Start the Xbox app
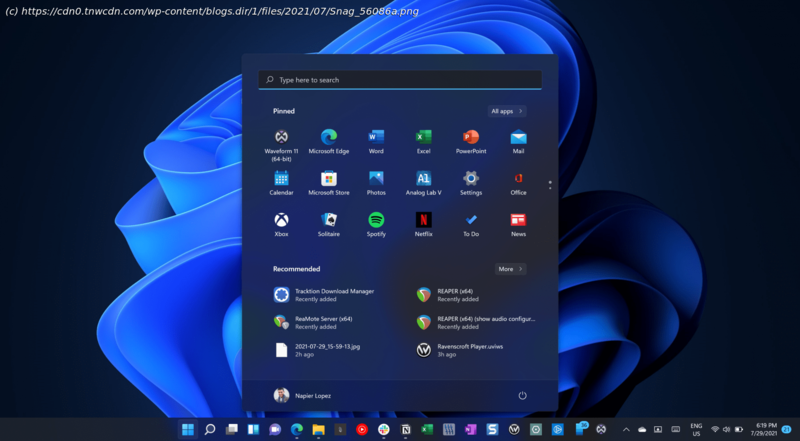The height and width of the screenshot is (441, 800). (281, 220)
